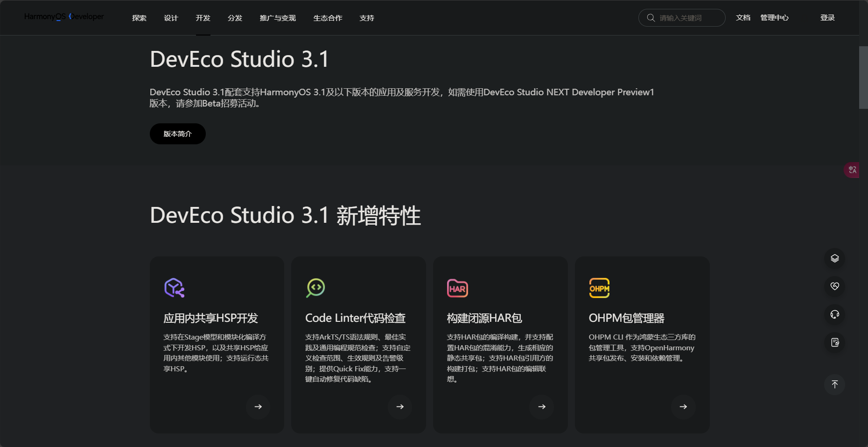Click the layers stack sidebar icon

(x=835, y=258)
